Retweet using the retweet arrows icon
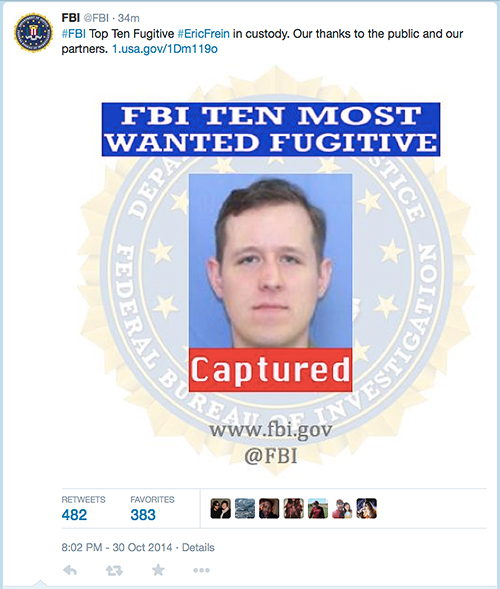This screenshot has width=500, height=589. [114, 571]
